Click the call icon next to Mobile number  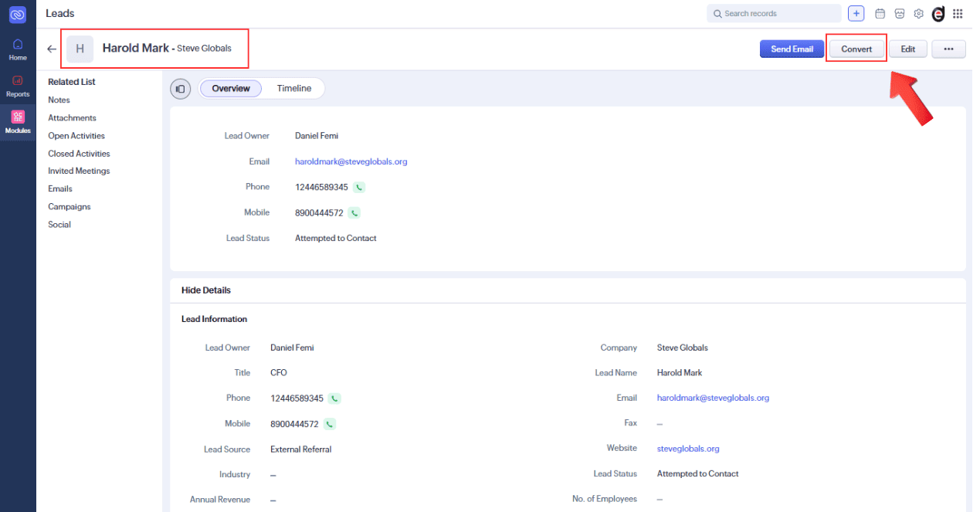coord(354,212)
